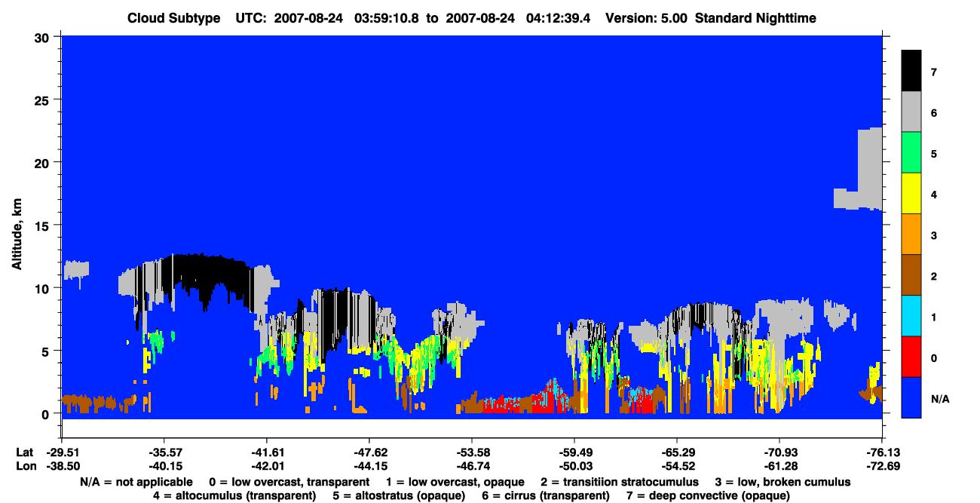Click the start UTC time 03:59:10.8

[387, 18]
